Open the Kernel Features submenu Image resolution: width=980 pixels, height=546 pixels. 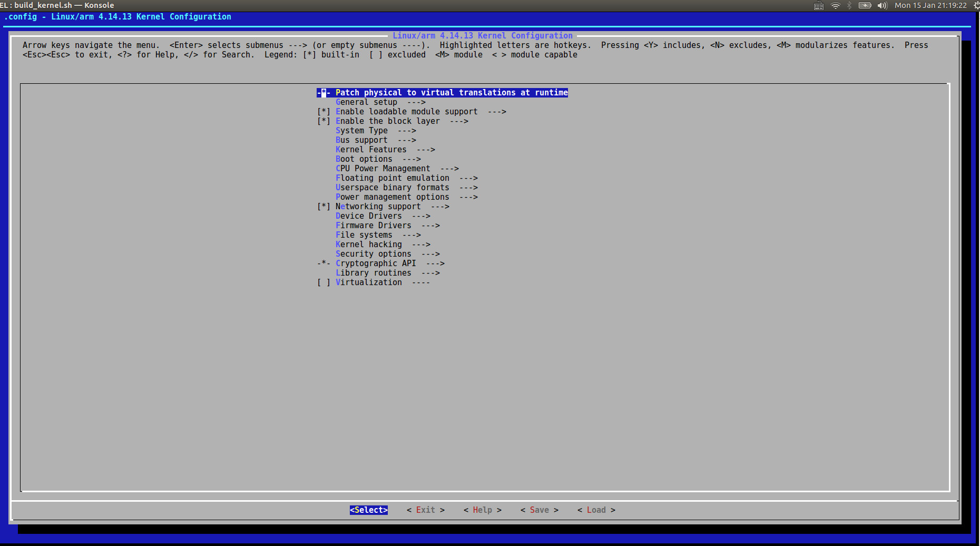click(x=385, y=150)
